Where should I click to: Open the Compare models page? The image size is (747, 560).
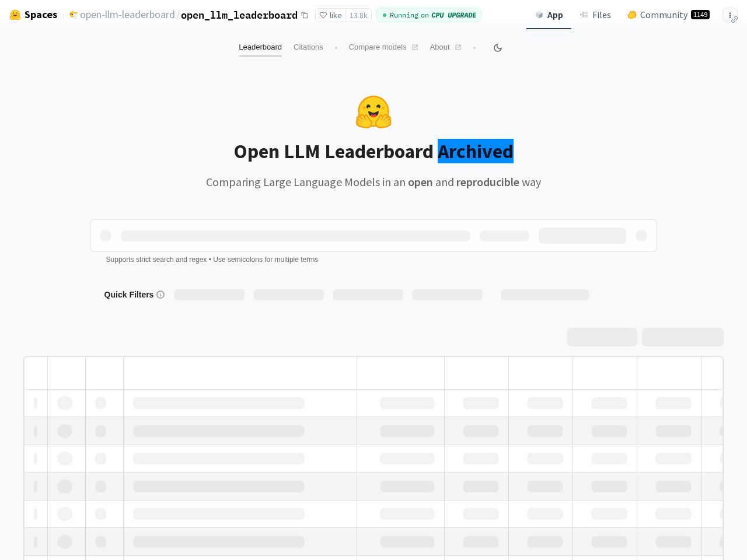(378, 47)
